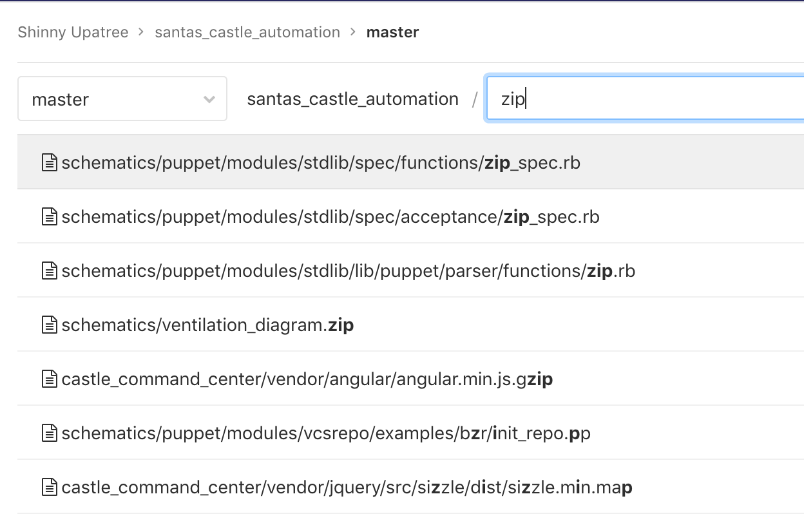Viewport: 804px width, 532px height.
Task: Click file icon beside parser/functions/zip.rb
Action: [50, 271]
